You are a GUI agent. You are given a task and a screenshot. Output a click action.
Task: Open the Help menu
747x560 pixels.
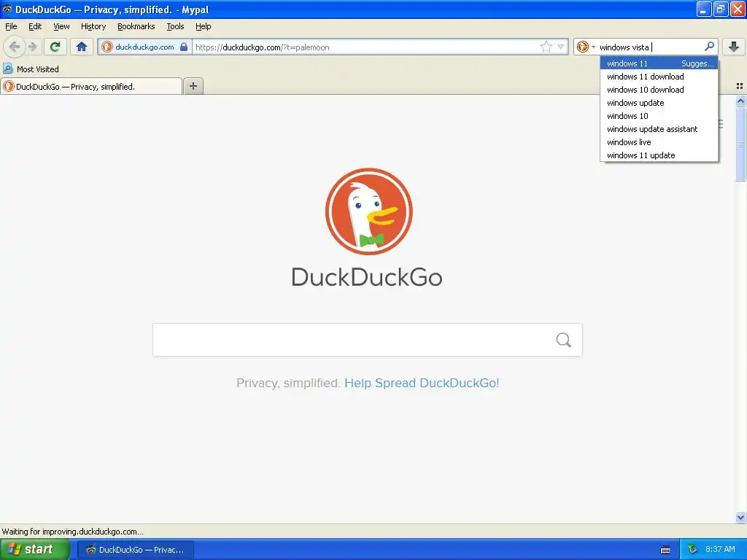204,26
